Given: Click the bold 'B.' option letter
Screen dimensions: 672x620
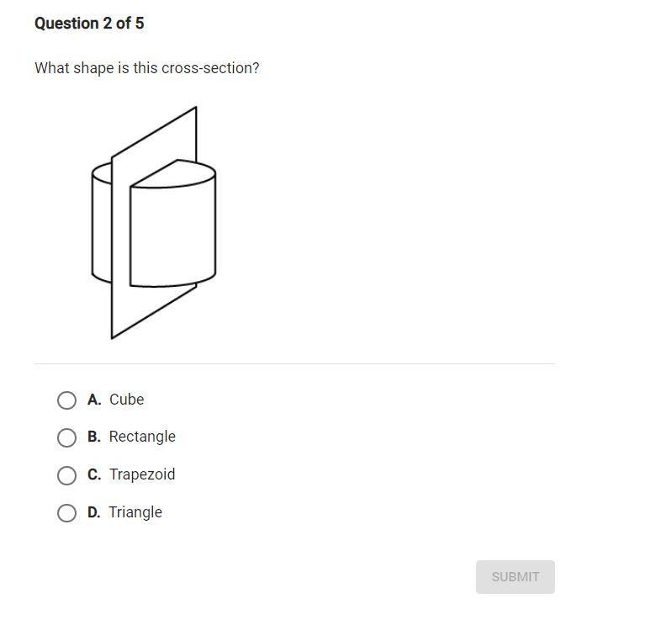Looking at the screenshot, I should click(x=94, y=437).
